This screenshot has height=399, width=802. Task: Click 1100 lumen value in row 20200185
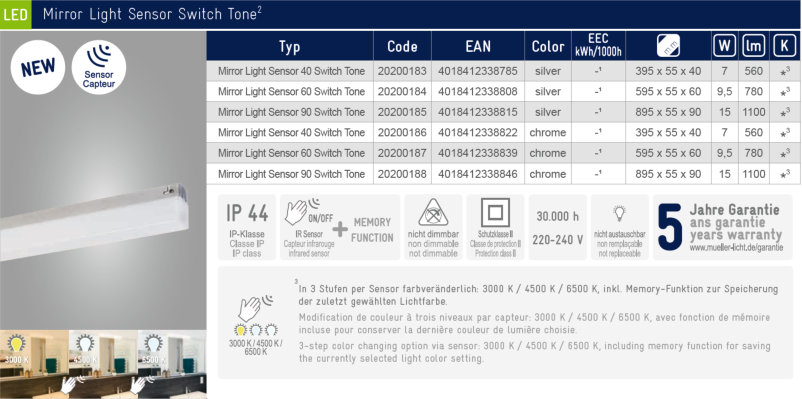tap(754, 112)
